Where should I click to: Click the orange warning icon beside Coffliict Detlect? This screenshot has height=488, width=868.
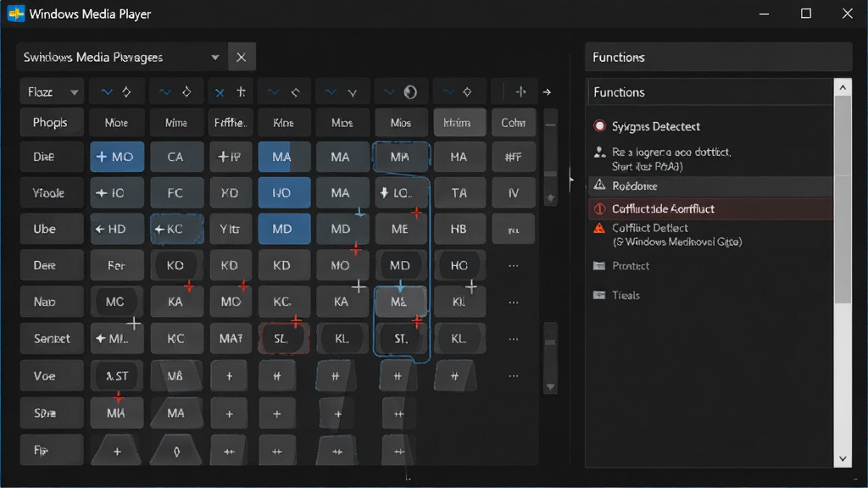599,228
